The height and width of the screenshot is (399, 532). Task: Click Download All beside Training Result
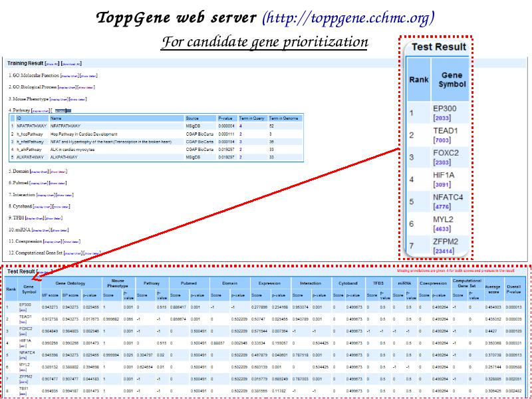(71, 64)
